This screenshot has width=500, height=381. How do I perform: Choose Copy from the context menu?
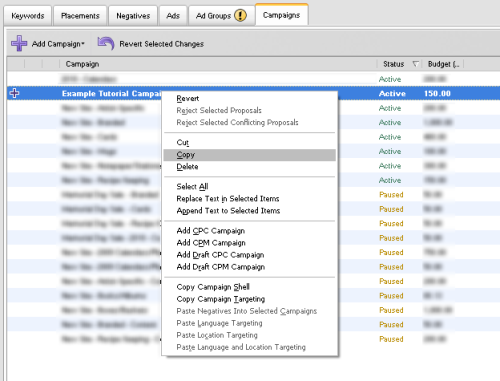point(250,155)
